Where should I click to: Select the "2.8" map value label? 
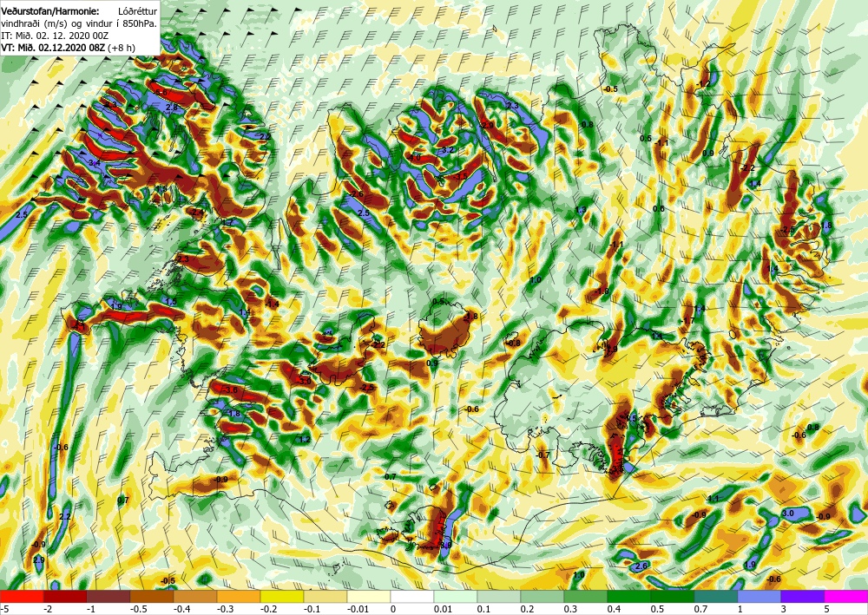pyautogui.click(x=172, y=108)
